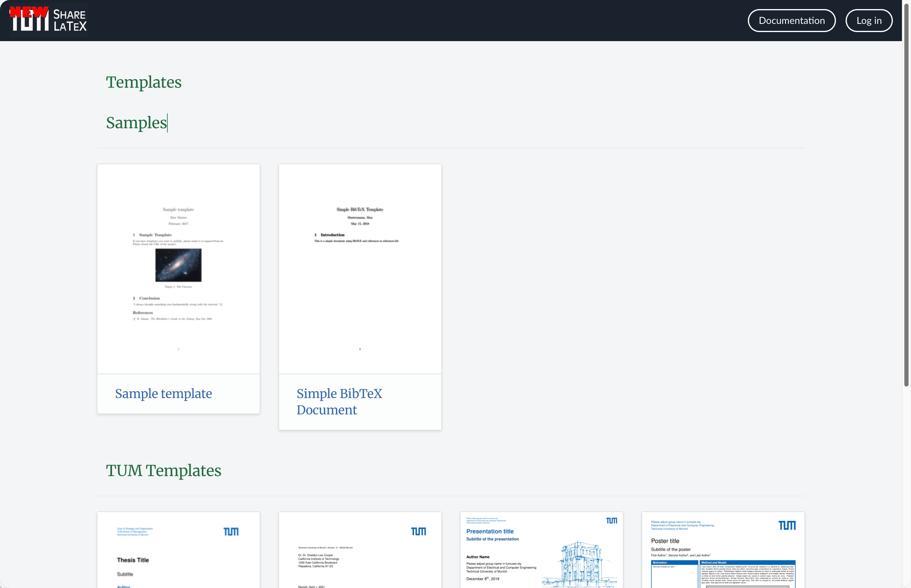Click the Log in button
Viewport: 911px width, 588px height.
click(869, 21)
